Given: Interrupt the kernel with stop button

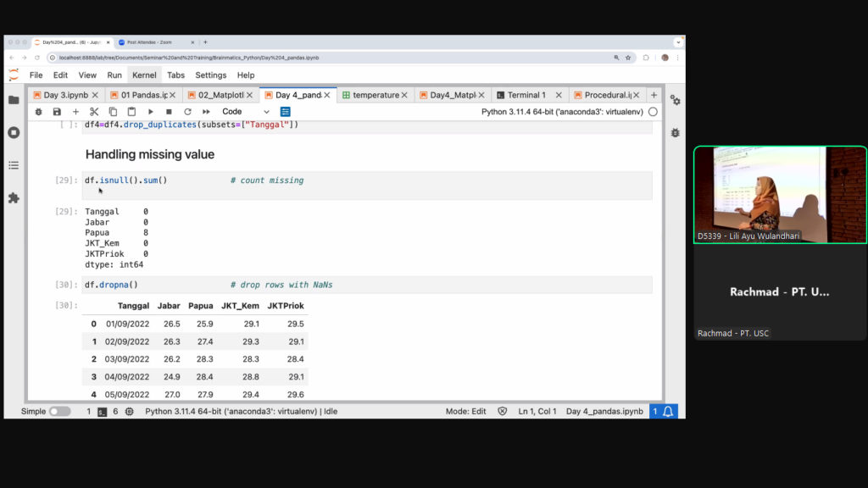Looking at the screenshot, I should click(169, 112).
